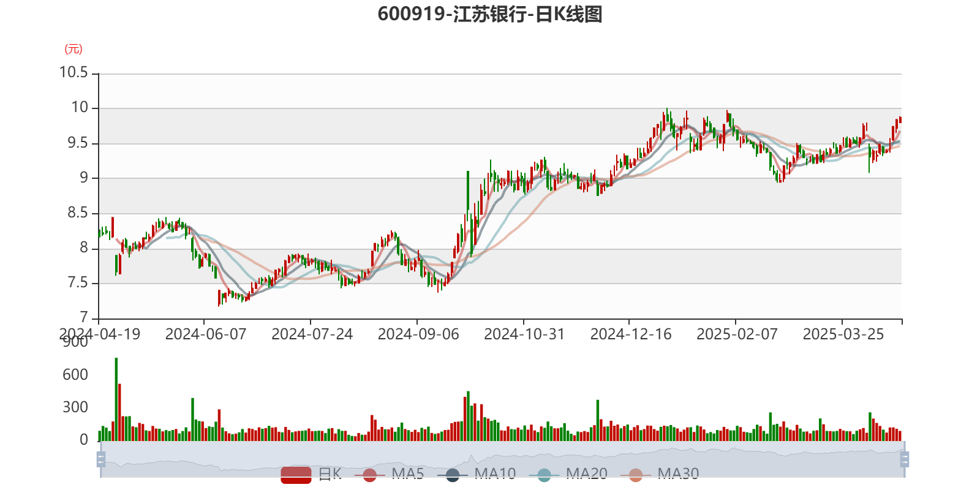The image size is (980, 490).
Task: Click the (元) unit label
Action: click(73, 49)
